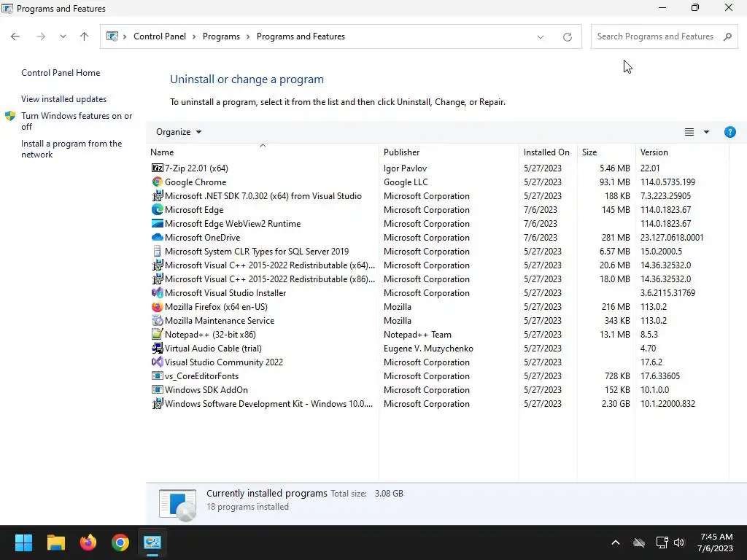Open Control Panel Home link
This screenshot has width=747, height=560.
tap(61, 73)
